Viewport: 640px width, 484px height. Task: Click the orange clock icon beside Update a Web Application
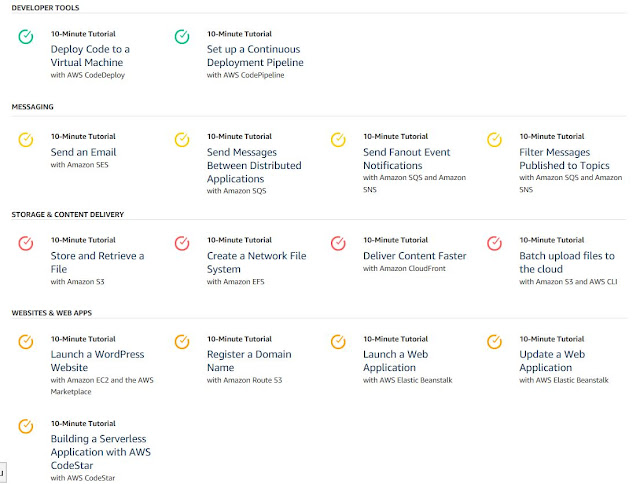(x=495, y=342)
